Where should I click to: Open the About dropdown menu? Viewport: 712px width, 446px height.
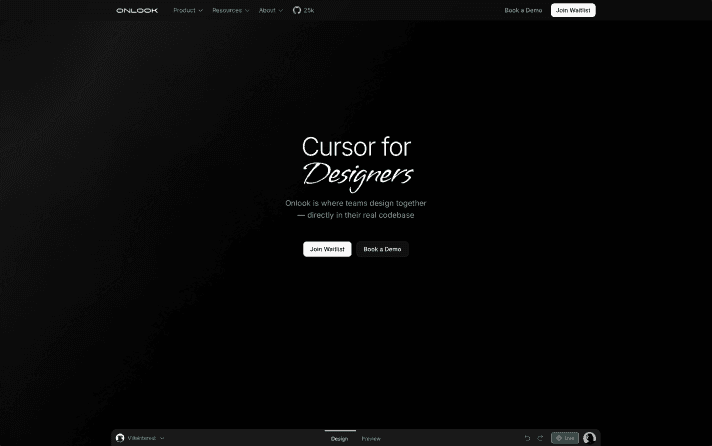[x=271, y=10]
